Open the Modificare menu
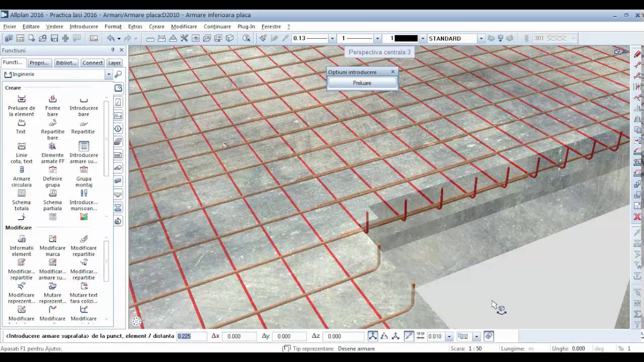644x362 pixels. point(184,27)
